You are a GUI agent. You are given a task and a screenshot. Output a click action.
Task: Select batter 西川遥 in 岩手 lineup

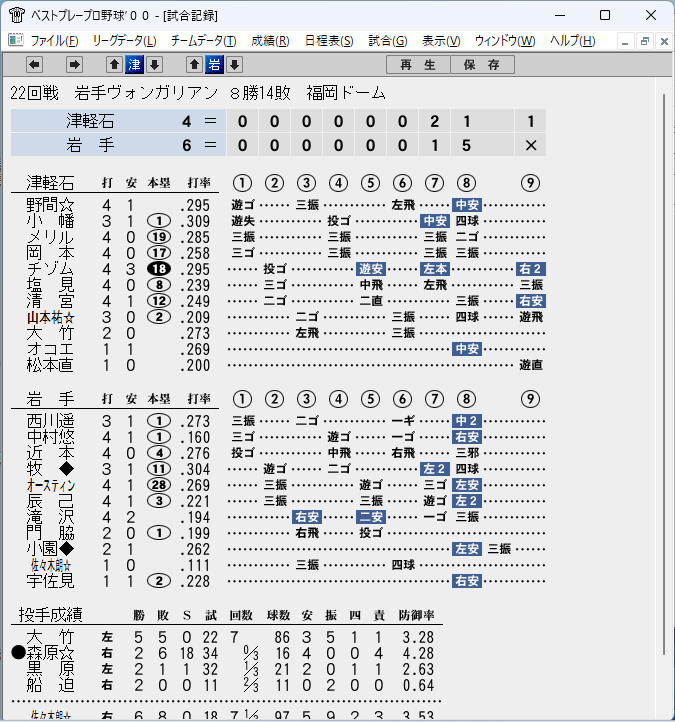51,421
